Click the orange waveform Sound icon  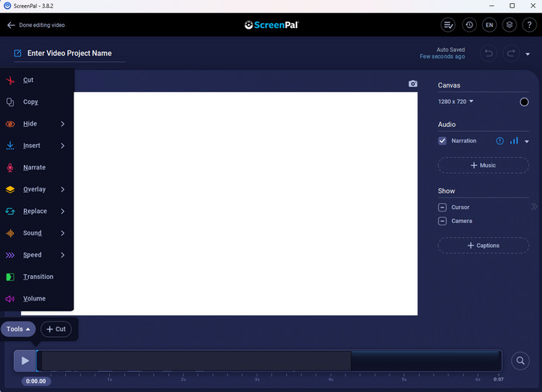10,233
